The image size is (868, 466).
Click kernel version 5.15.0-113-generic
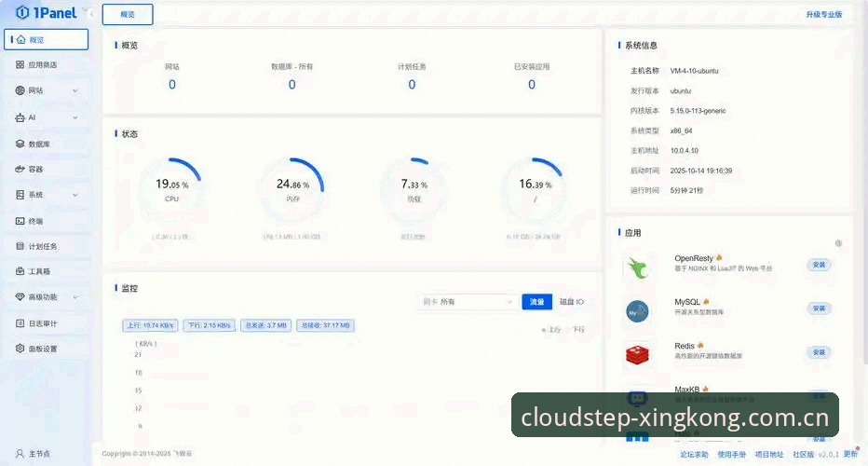pyautogui.click(x=698, y=111)
